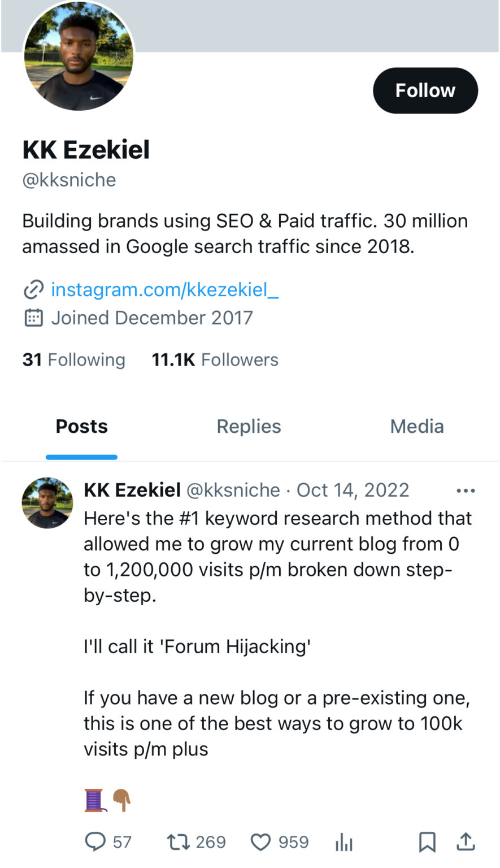Like the post with heart icon
The width and height of the screenshot is (500, 868).
(260, 842)
